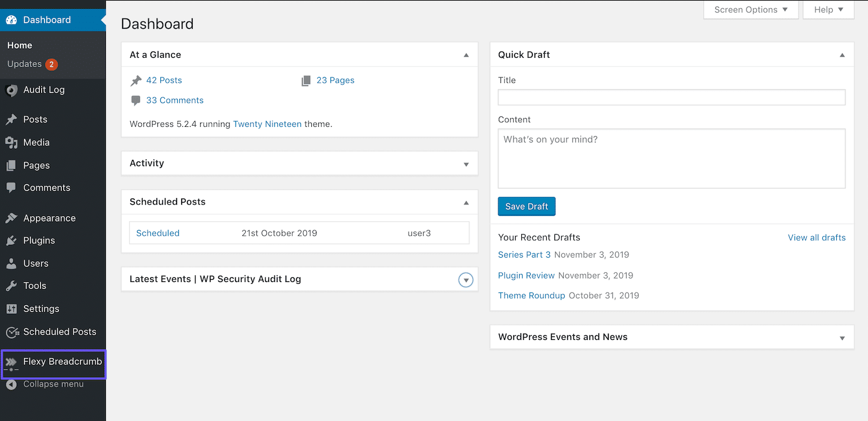Click the Flexy Breadcrumb plugin icon

pos(12,361)
